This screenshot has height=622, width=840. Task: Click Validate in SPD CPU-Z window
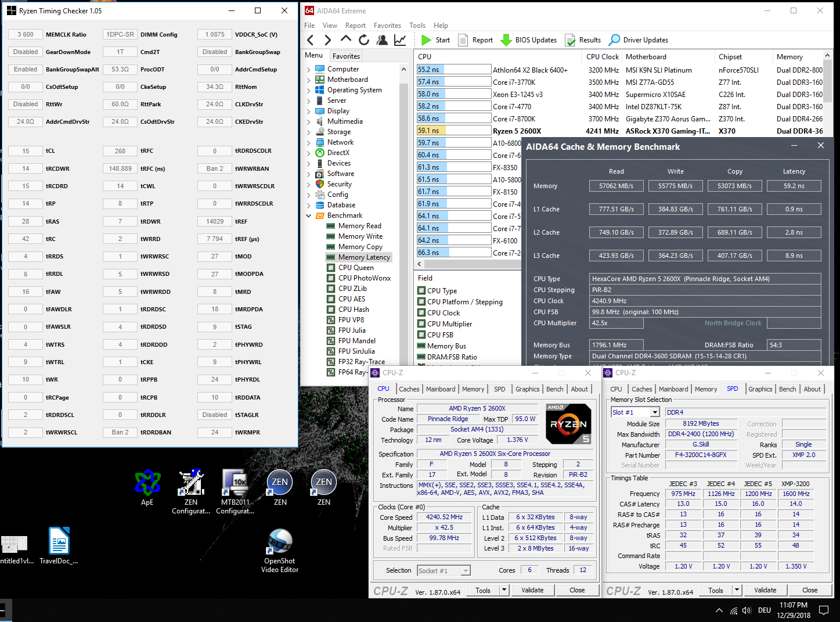(x=765, y=590)
